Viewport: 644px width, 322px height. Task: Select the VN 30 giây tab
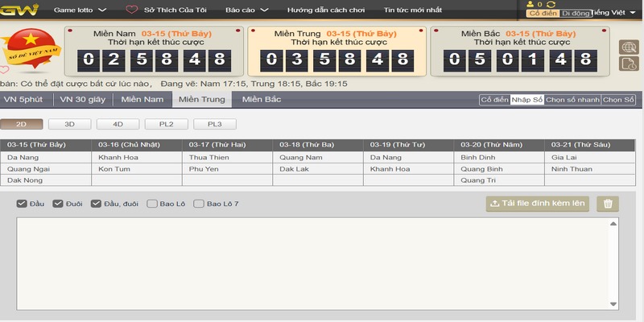click(x=83, y=100)
